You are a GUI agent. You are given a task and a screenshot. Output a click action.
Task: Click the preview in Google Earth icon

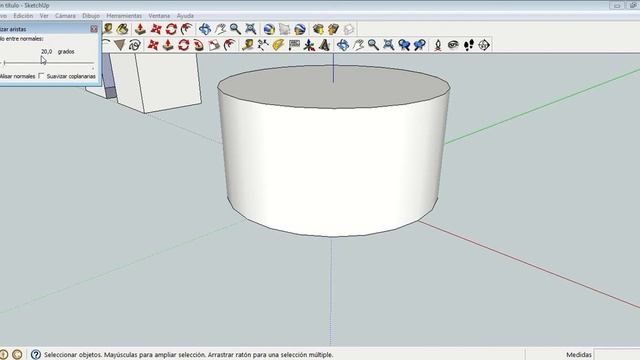300,29
